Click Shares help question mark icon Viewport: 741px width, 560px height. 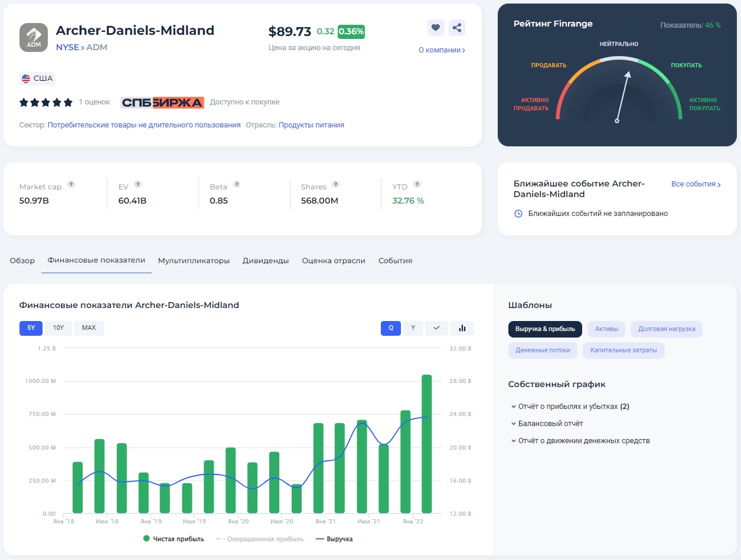click(335, 184)
